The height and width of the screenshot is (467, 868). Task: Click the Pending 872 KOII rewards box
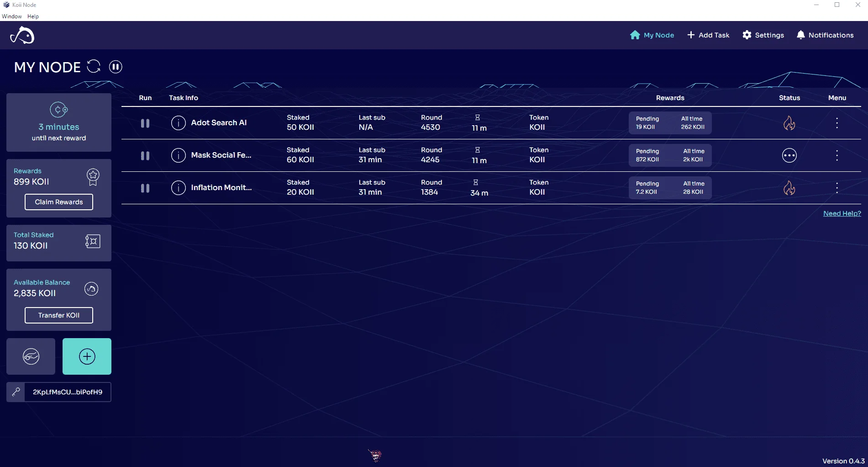click(x=670, y=155)
